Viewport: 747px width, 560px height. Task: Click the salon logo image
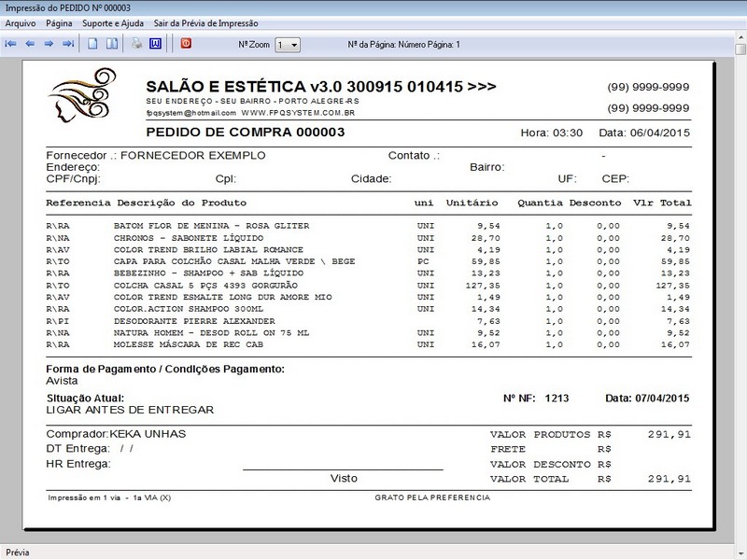(x=83, y=97)
